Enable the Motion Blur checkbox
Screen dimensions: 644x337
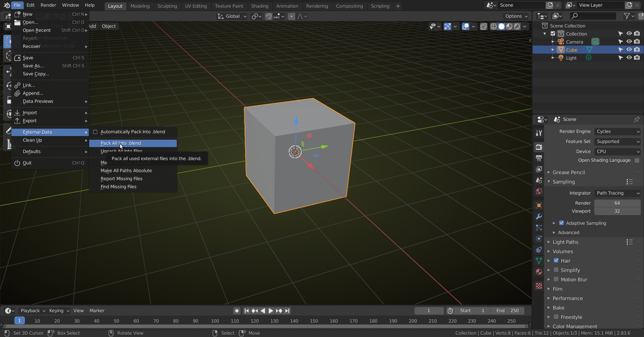click(556, 279)
